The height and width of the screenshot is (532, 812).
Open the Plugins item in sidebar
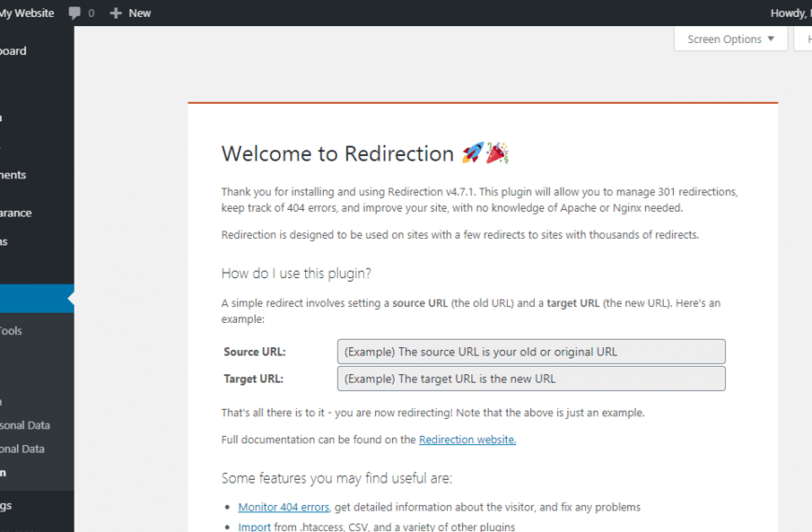(x=4, y=242)
